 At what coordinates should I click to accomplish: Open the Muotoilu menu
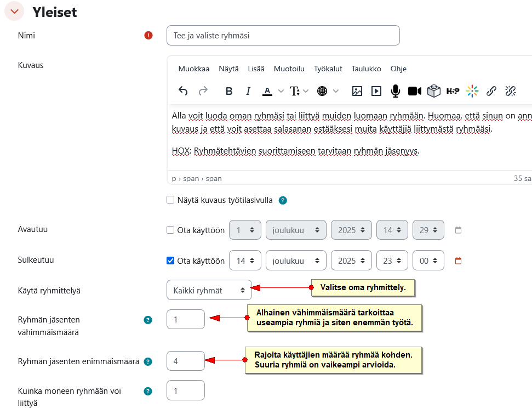289,69
